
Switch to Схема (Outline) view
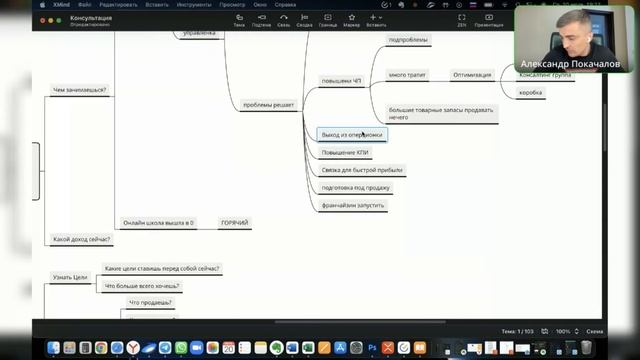pos(594,331)
